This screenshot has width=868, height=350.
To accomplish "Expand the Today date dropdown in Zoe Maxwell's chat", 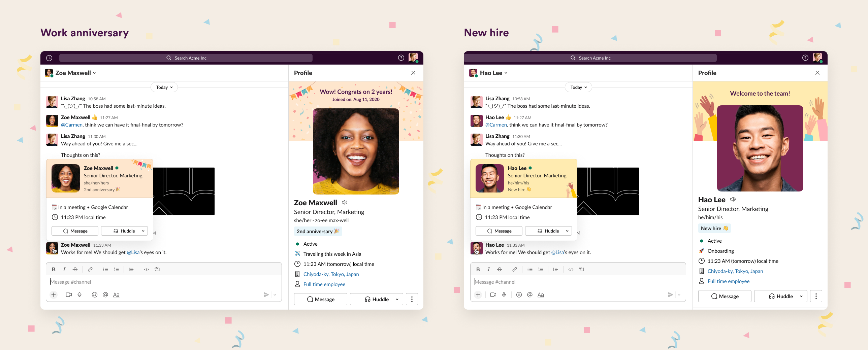I will [164, 87].
